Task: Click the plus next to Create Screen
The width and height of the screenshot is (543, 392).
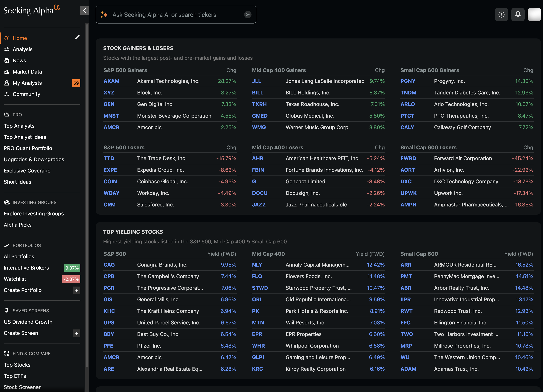Action: pyautogui.click(x=76, y=333)
